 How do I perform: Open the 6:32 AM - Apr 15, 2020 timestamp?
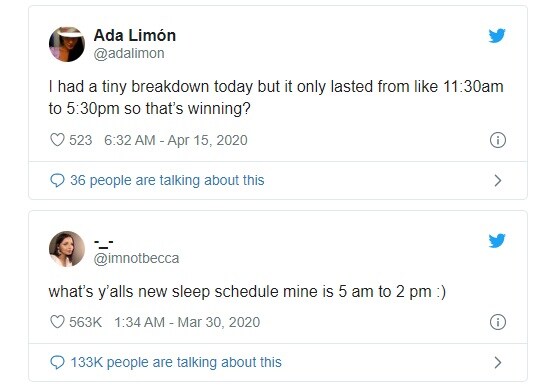coord(176,140)
